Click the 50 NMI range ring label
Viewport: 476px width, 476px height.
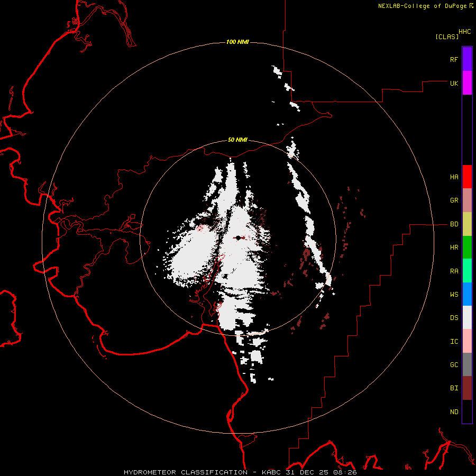tap(237, 140)
